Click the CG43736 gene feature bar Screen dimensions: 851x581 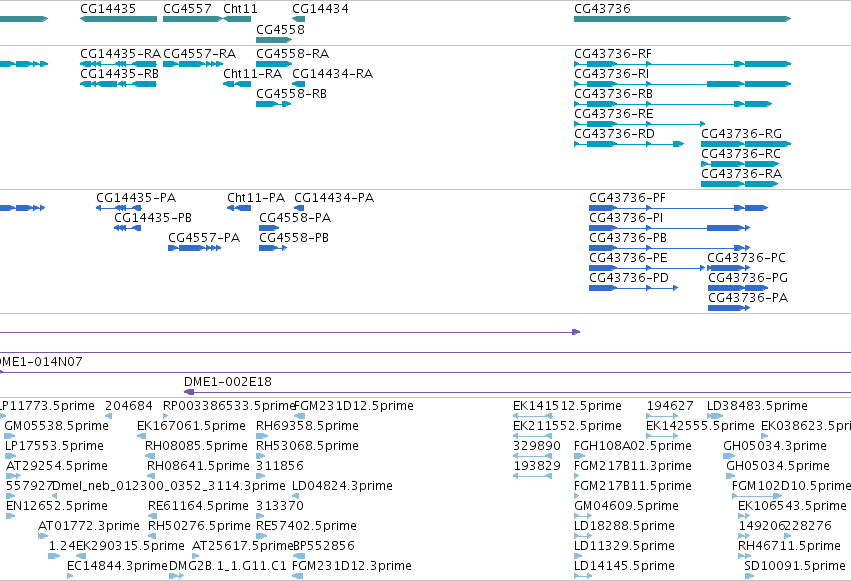[682, 19]
